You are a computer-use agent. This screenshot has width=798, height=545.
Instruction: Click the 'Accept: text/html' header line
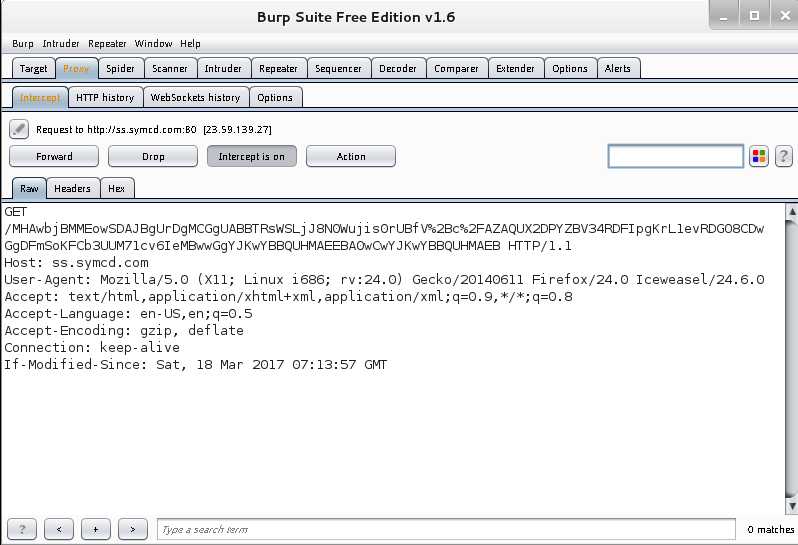[x=289, y=297]
